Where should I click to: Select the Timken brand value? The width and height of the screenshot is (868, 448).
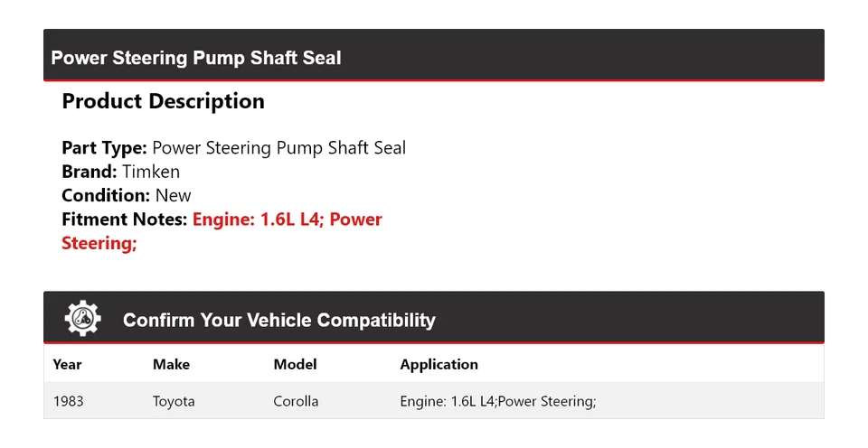(151, 172)
